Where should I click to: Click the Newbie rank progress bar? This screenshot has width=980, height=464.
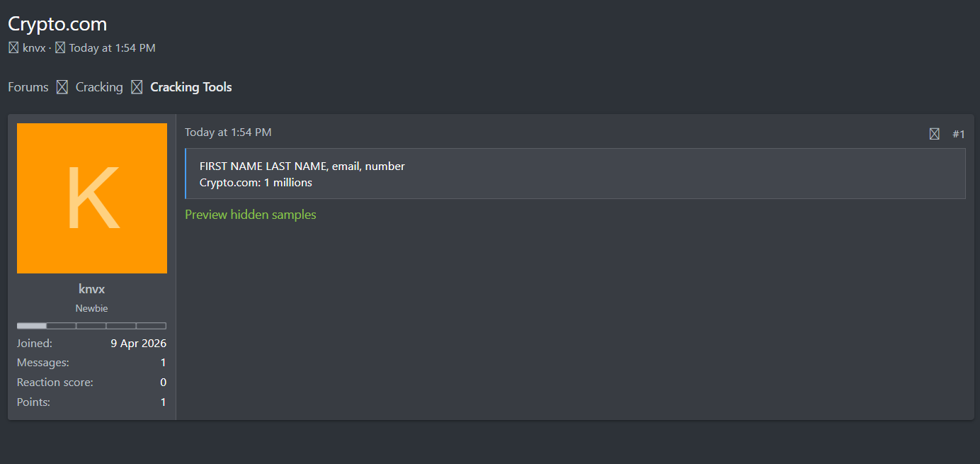(92, 326)
